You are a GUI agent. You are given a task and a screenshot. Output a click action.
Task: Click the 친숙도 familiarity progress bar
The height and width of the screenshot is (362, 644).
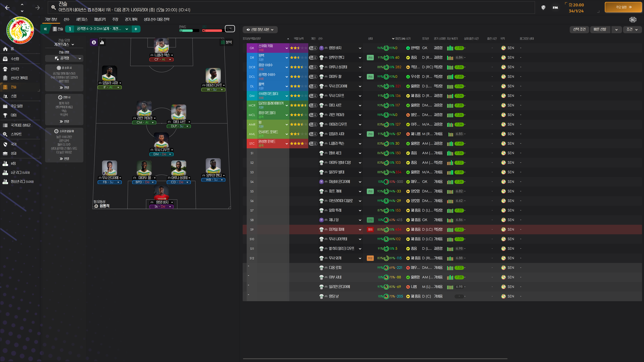[x=189, y=31]
